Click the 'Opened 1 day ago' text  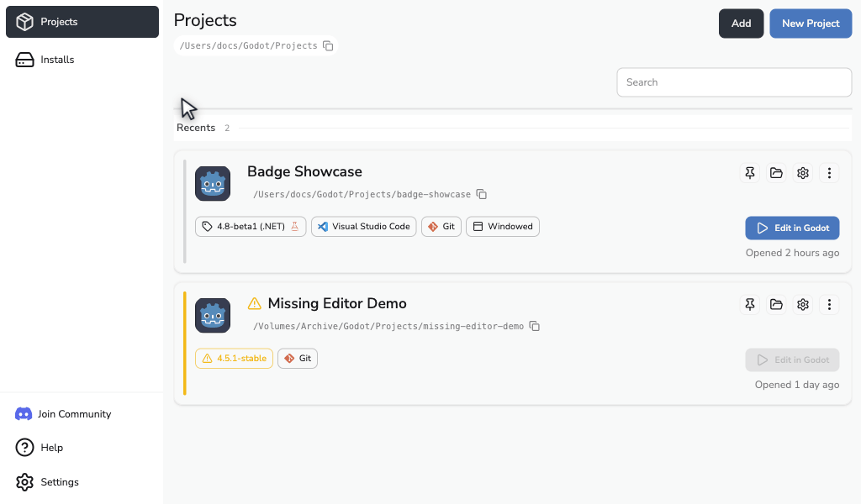coord(797,385)
